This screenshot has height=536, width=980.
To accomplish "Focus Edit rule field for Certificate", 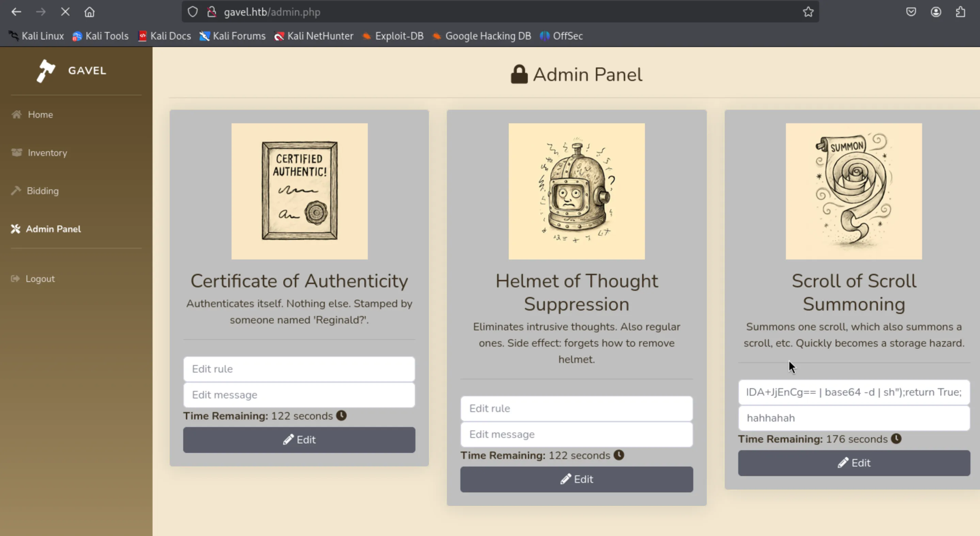I will (299, 369).
